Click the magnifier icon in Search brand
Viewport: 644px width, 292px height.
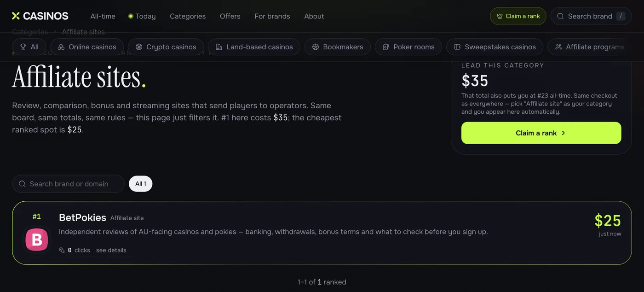[560, 16]
